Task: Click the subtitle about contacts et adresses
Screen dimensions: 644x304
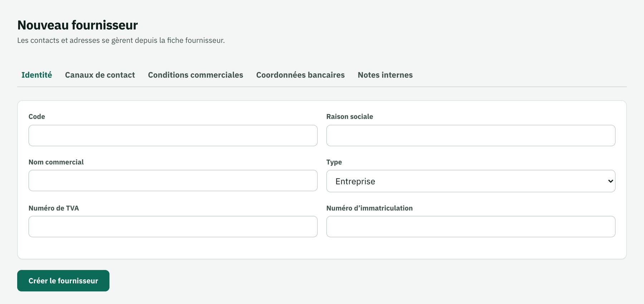Action: (121, 40)
